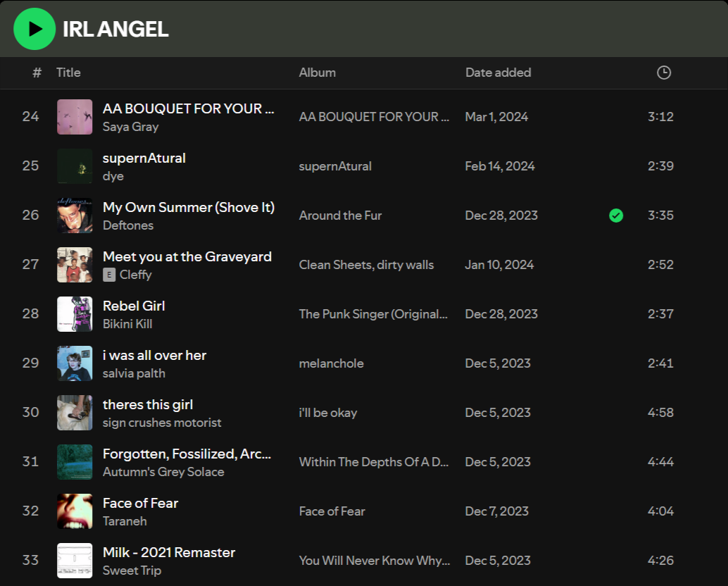Click the IRL ANGEL playlist title
The image size is (728, 586).
[x=115, y=30]
